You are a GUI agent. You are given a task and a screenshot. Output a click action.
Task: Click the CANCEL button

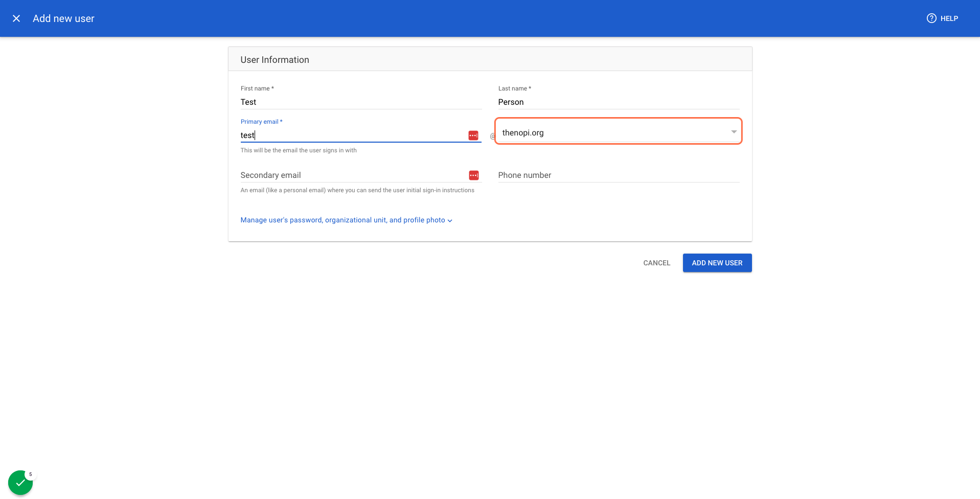point(656,263)
